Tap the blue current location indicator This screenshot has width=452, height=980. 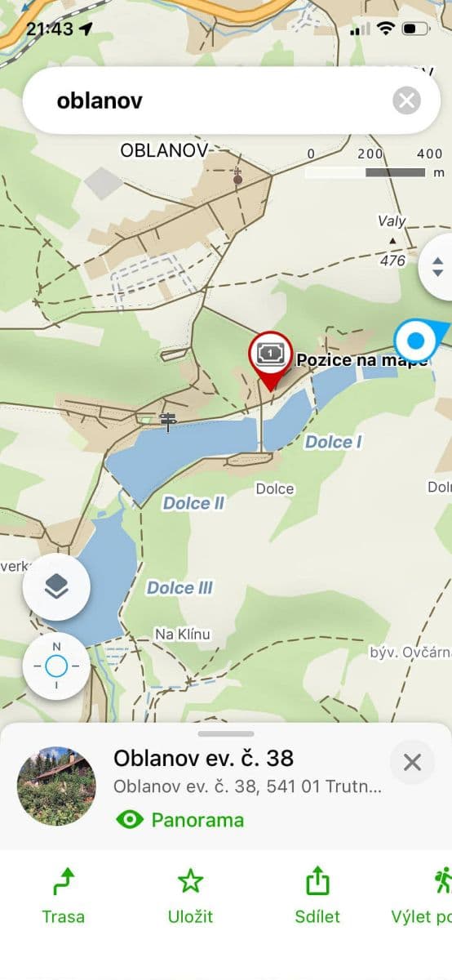418,341
